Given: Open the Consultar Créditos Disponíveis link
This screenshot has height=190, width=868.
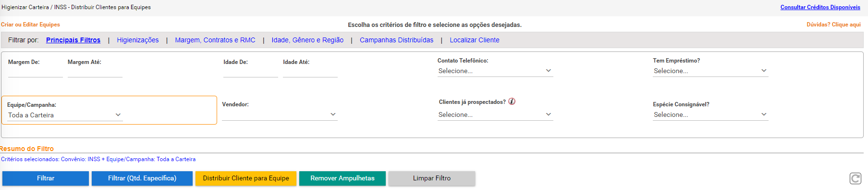Looking at the screenshot, I should pos(820,7).
